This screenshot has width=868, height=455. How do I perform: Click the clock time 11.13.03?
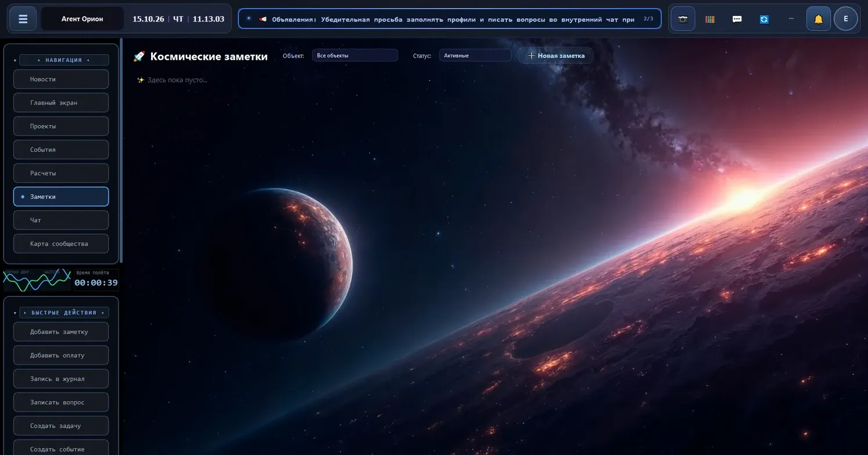point(209,19)
